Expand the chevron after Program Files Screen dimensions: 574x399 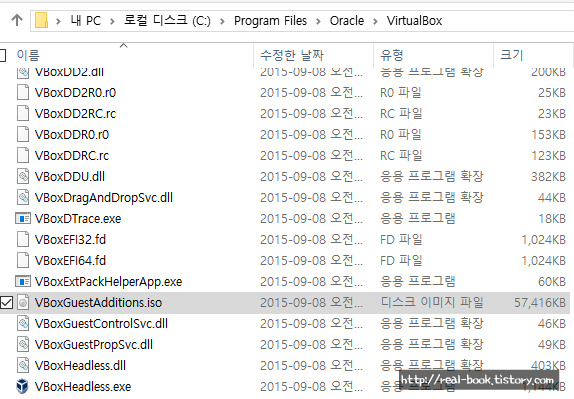coord(318,21)
